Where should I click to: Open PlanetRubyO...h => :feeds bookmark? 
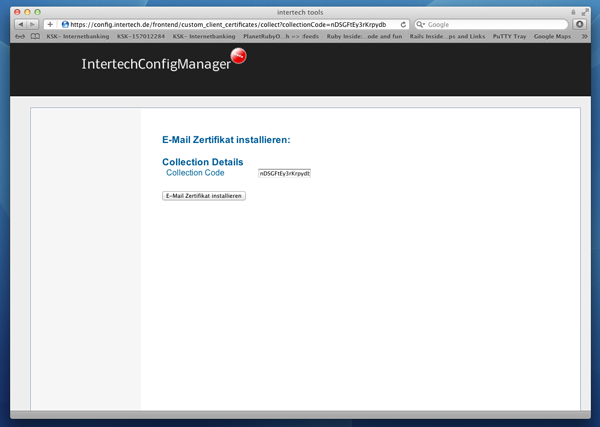tap(281, 36)
